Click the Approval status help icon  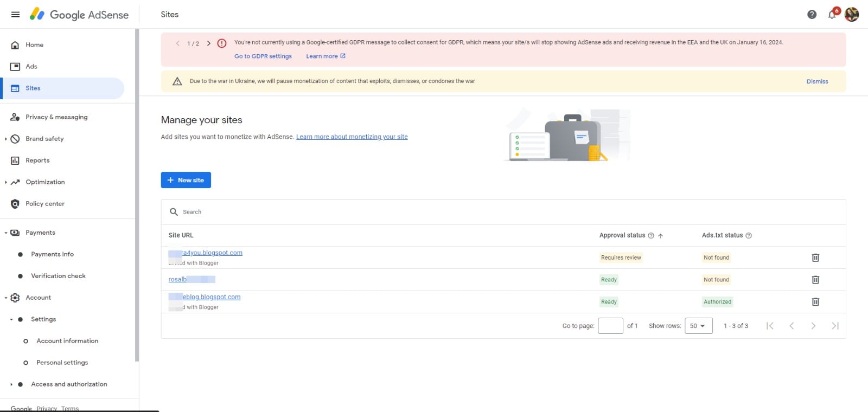point(651,236)
